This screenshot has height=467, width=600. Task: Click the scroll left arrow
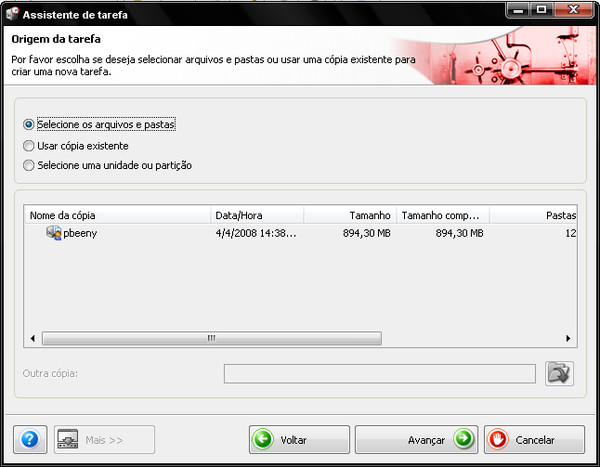coord(33,338)
